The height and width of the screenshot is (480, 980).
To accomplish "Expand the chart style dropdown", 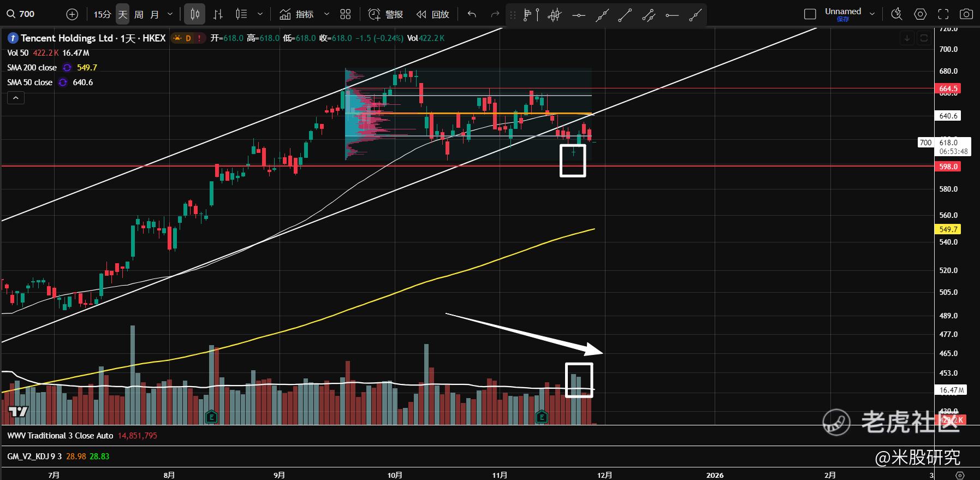I will [260, 14].
